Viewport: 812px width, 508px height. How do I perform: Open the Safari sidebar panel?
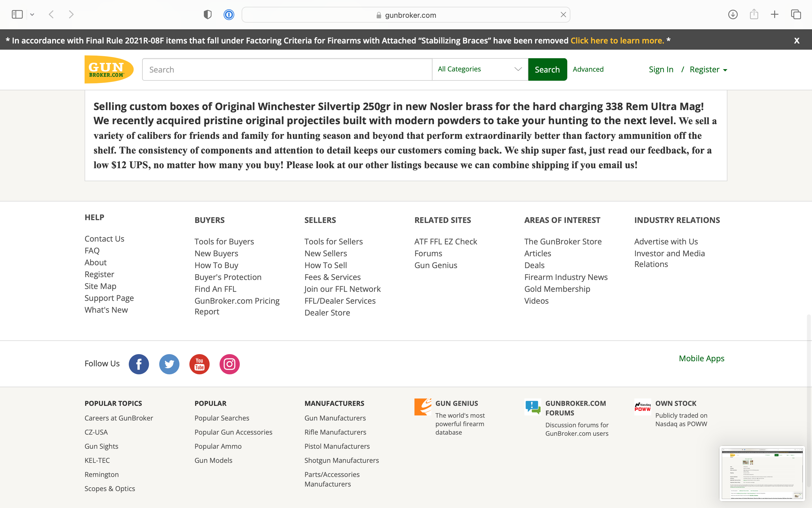pyautogui.click(x=17, y=14)
